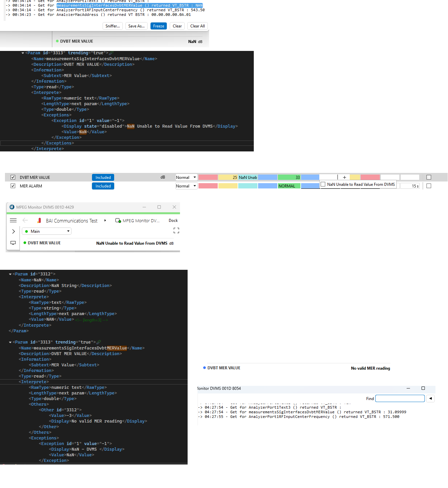Select BAI Communications Test breadcrumb

(x=71, y=221)
